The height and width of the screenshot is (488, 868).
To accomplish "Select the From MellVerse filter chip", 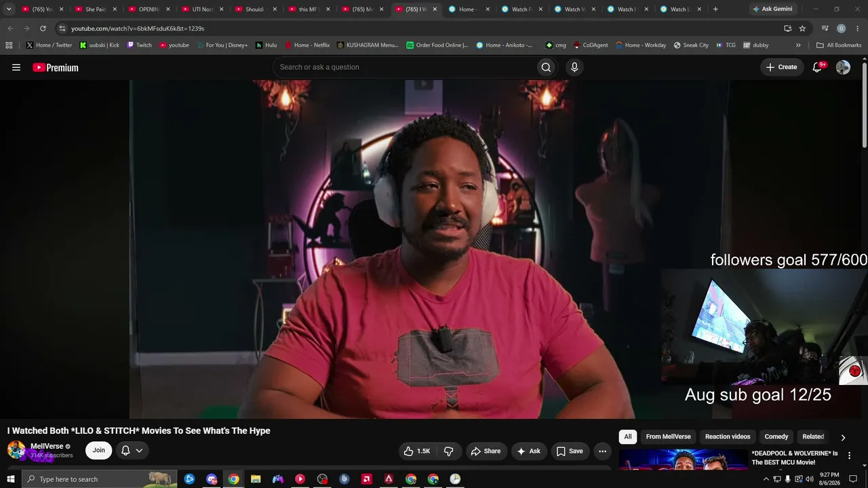I will pyautogui.click(x=668, y=436).
